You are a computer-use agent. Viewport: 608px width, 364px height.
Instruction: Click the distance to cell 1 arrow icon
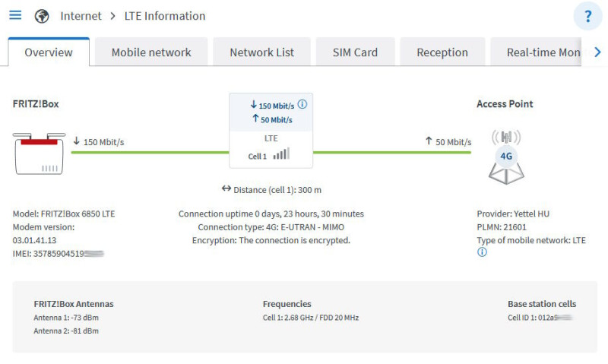[226, 189]
